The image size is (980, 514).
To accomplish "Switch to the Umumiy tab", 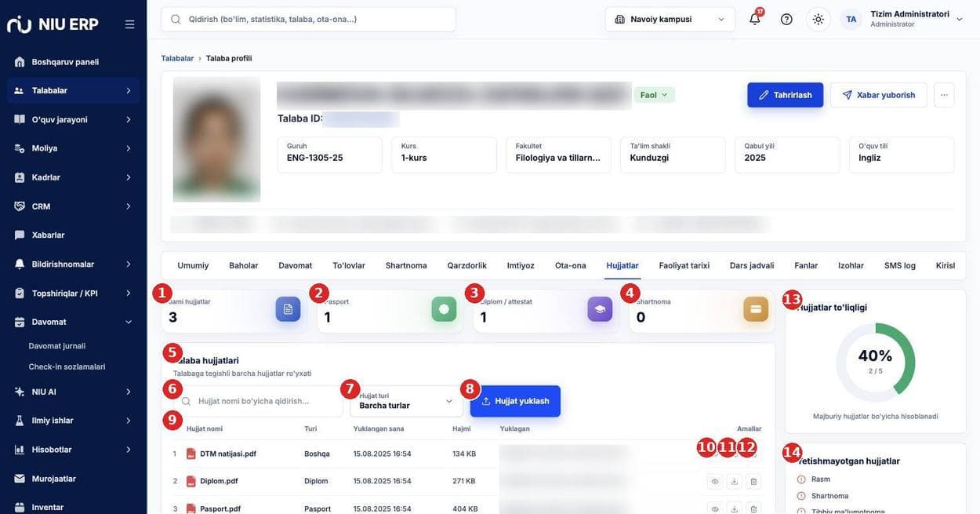I will (193, 265).
